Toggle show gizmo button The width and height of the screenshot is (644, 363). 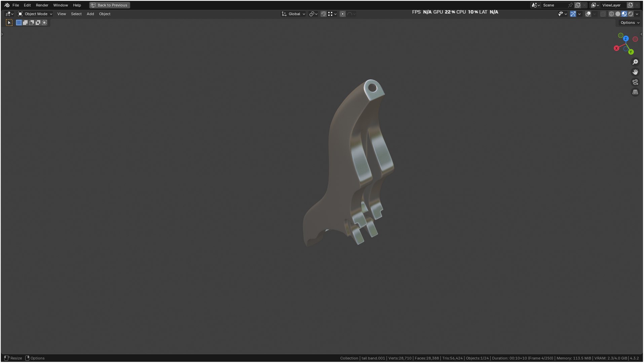[x=573, y=14]
